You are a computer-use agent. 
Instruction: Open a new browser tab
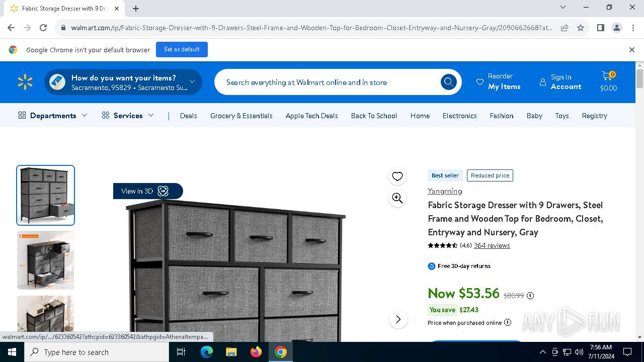(x=136, y=9)
